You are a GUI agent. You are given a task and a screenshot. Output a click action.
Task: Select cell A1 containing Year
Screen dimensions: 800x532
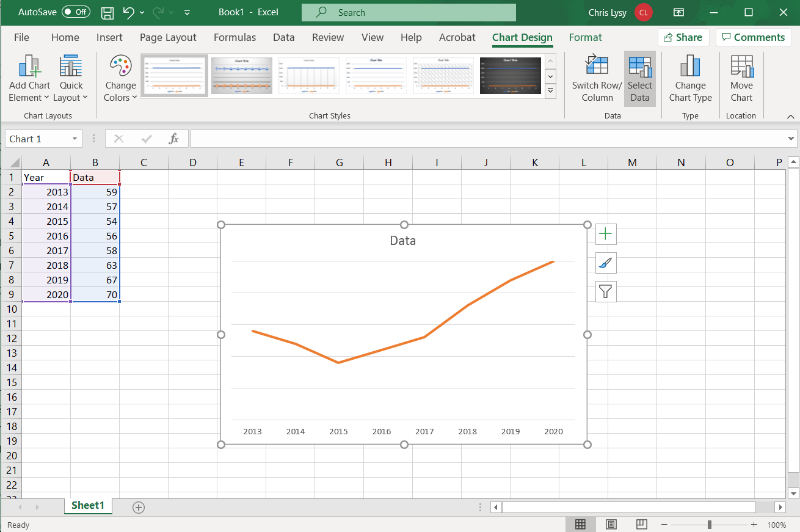[46, 177]
